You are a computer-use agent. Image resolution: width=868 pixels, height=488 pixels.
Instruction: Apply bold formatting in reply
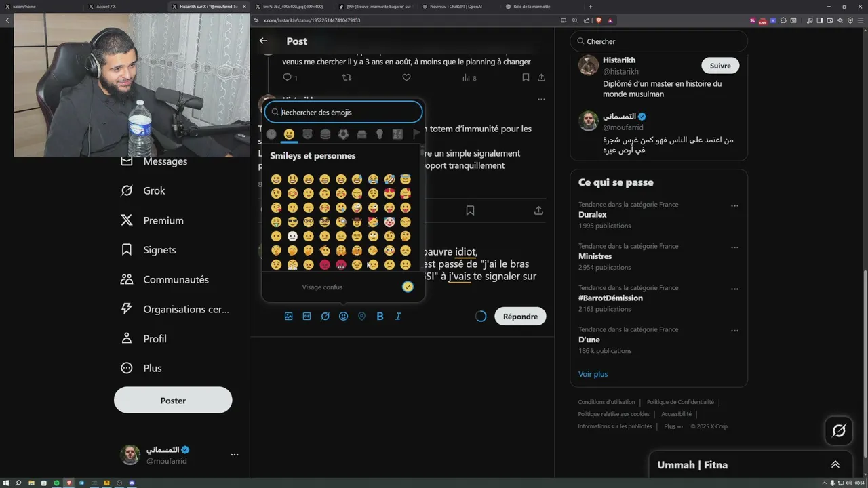[x=380, y=316]
